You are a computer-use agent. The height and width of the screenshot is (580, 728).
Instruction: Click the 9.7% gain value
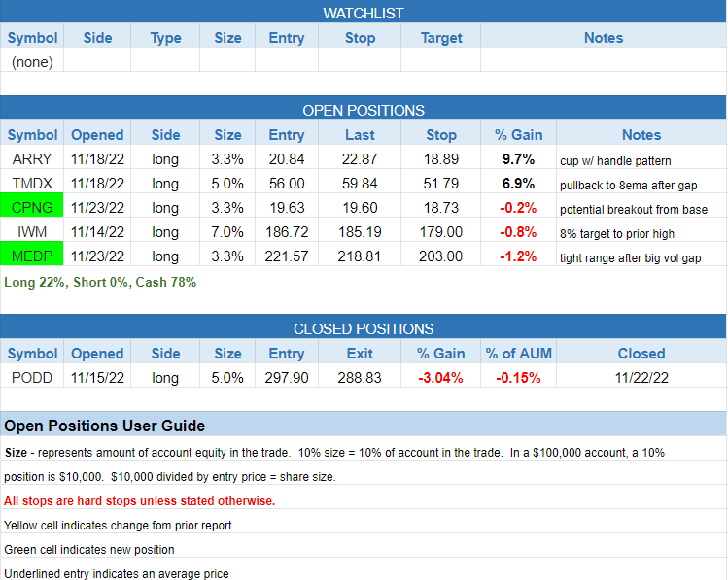pos(519,159)
